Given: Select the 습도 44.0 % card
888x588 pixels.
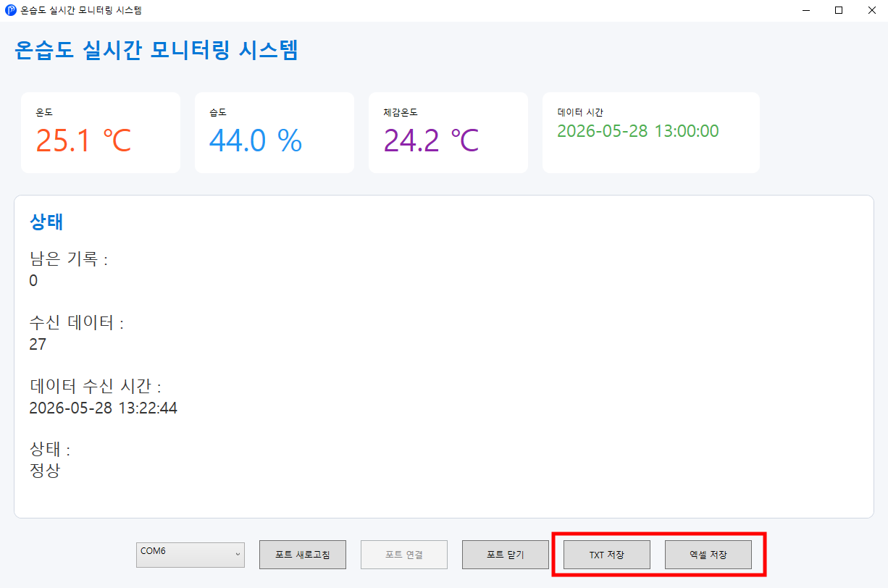Looking at the screenshot, I should [x=275, y=133].
